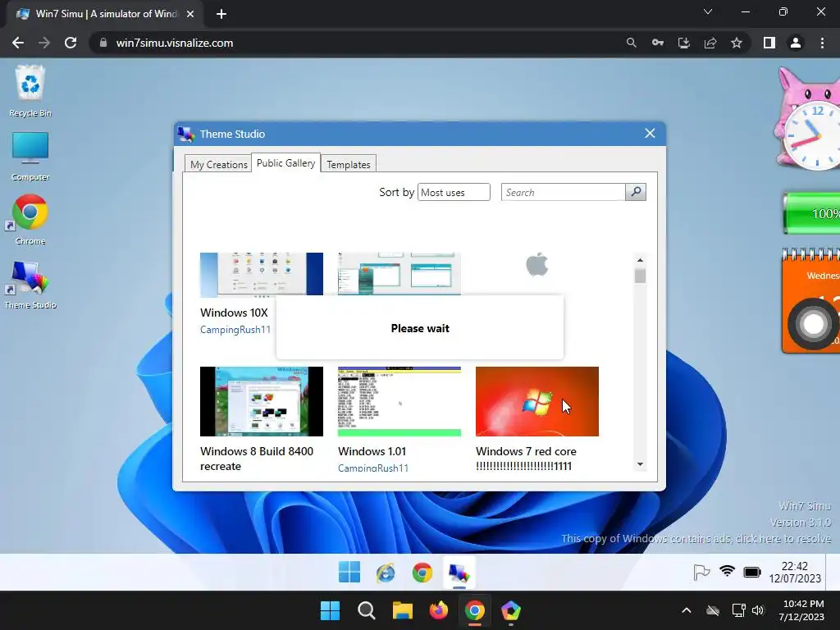Image resolution: width=840 pixels, height=630 pixels.
Task: Open Internet Explorer in simulated taskbar
Action: (386, 573)
